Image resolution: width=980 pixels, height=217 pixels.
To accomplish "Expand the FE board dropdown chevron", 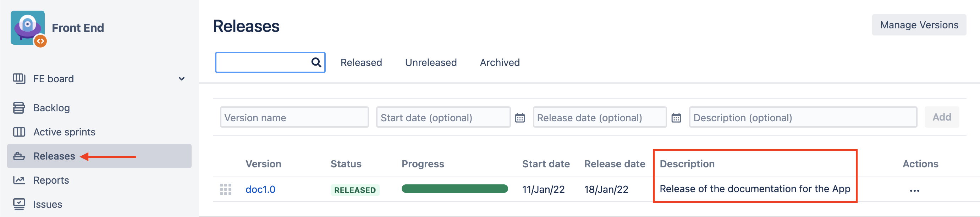I will click(x=181, y=79).
